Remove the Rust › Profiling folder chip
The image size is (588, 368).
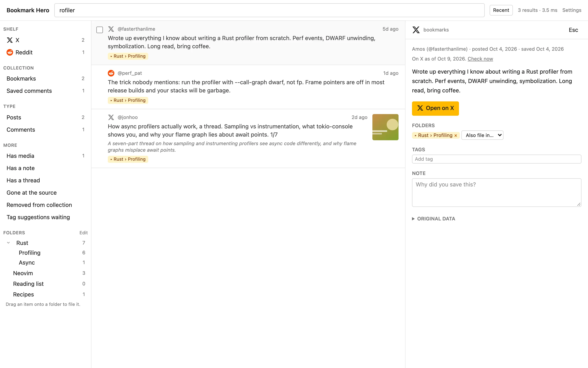(455, 136)
